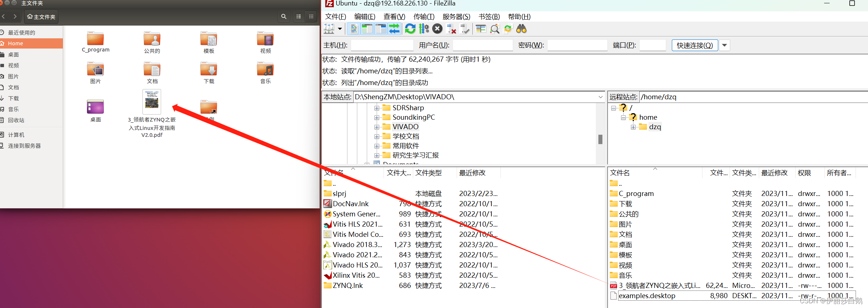Open the 本地站点 path combo box dropdown
The height and width of the screenshot is (308, 868).
pos(600,97)
